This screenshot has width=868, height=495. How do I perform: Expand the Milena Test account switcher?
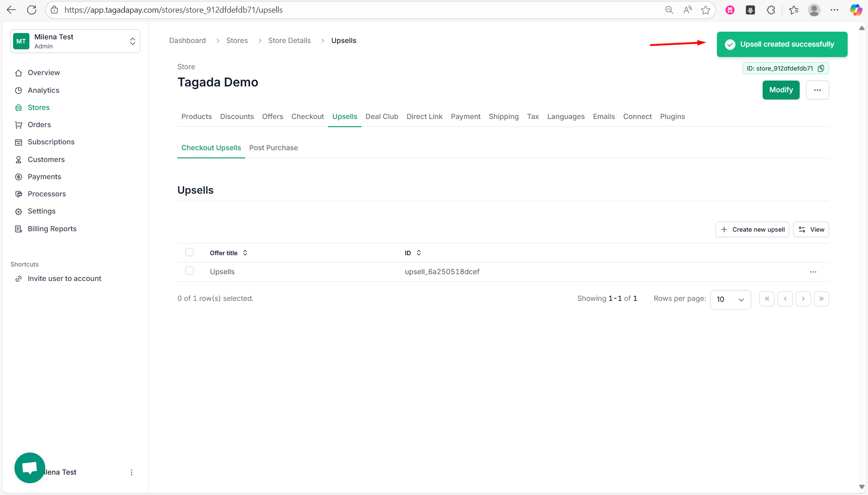(75, 41)
